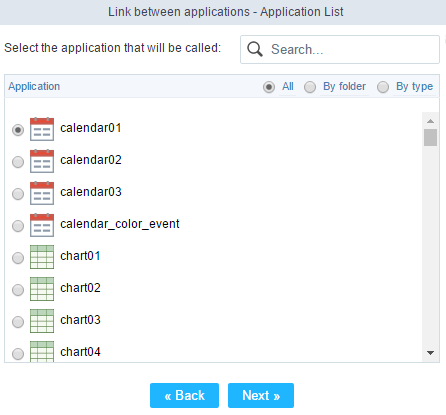Select the chart04 radio button
446x415 pixels.
tap(18, 354)
